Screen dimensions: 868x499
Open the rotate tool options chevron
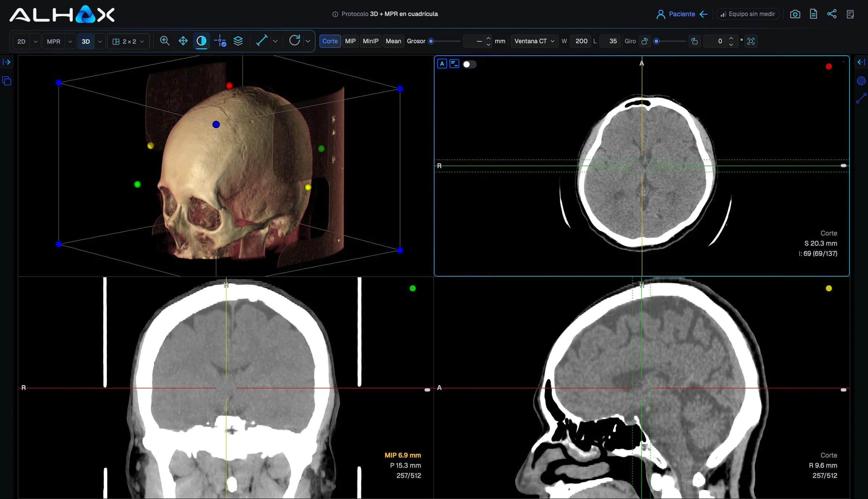tap(308, 41)
